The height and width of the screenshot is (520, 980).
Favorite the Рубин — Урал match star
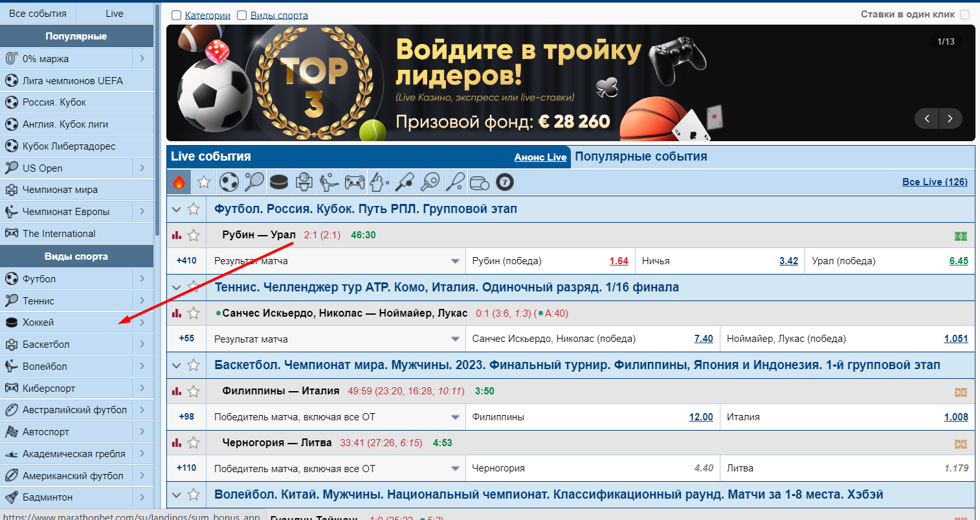click(194, 235)
